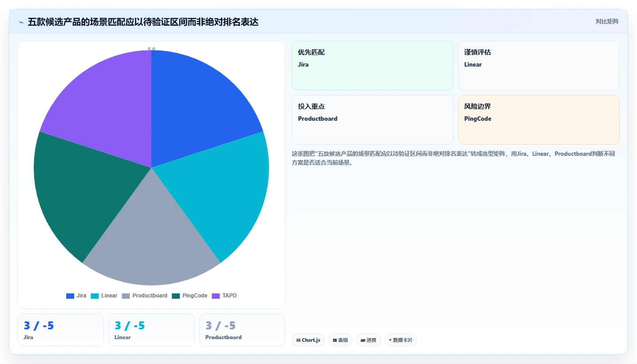Click the lightning icon beside the title
The image size is (637, 364).
[x=21, y=22]
